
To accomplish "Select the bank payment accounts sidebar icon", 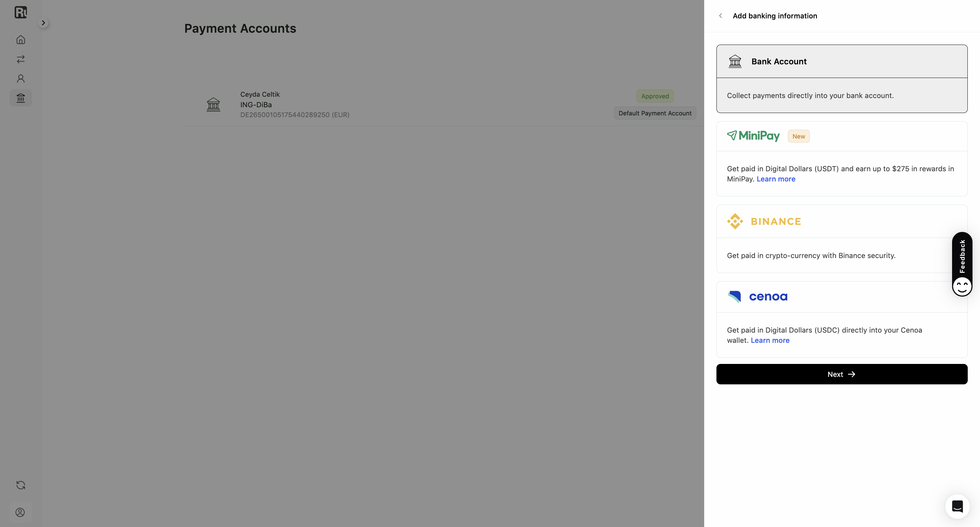I will [20, 98].
